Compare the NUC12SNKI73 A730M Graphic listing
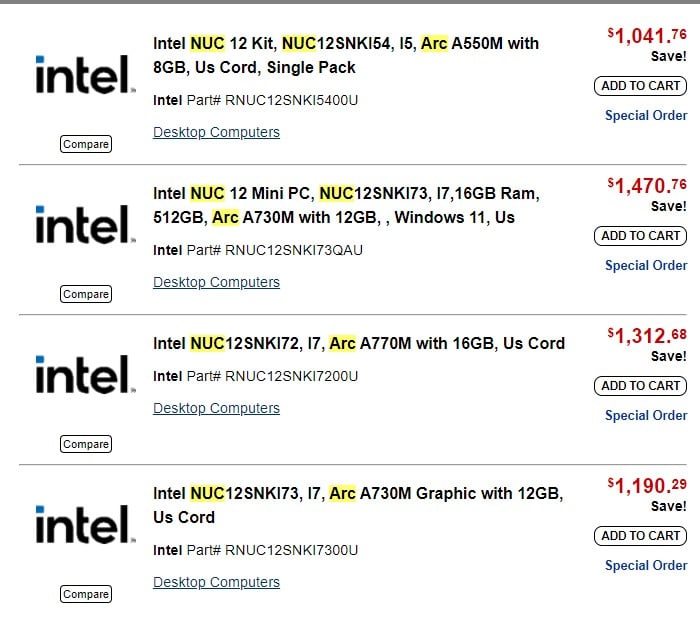This screenshot has width=700, height=620. (86, 594)
